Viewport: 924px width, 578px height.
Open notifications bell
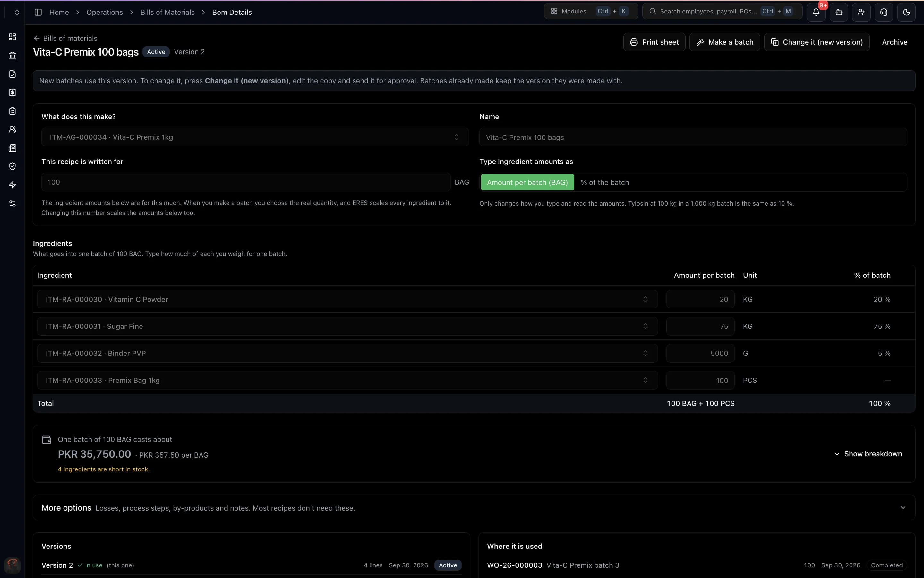(x=816, y=12)
